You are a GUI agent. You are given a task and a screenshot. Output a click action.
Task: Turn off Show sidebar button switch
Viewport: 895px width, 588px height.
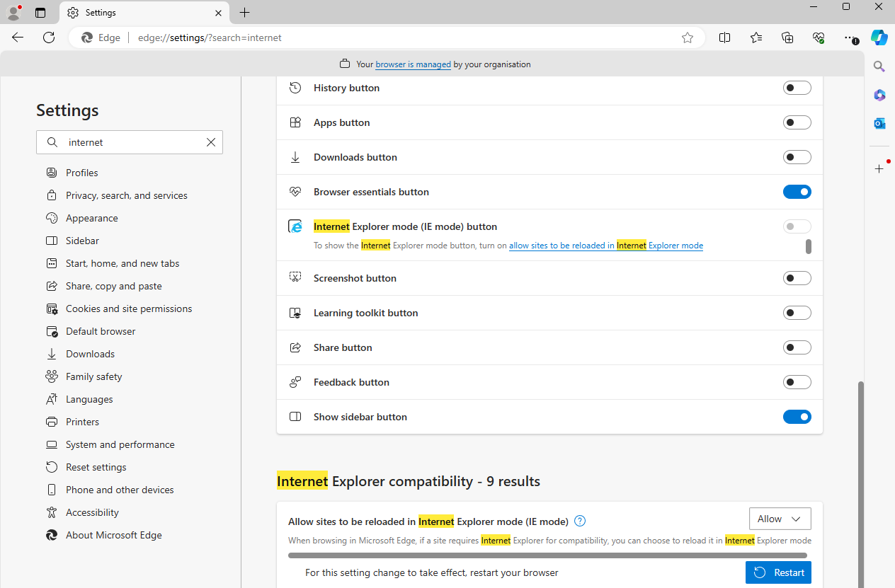click(797, 417)
